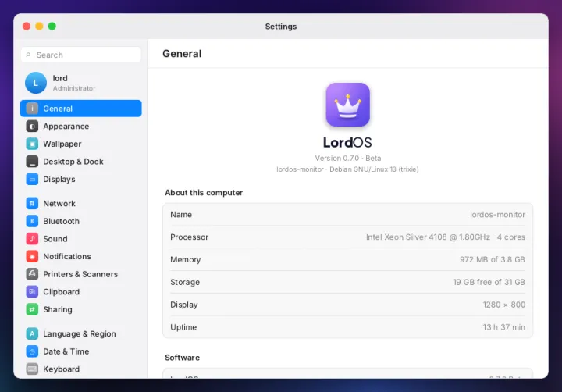Maximize the Settings window with green button
The height and width of the screenshot is (392, 562).
click(52, 27)
